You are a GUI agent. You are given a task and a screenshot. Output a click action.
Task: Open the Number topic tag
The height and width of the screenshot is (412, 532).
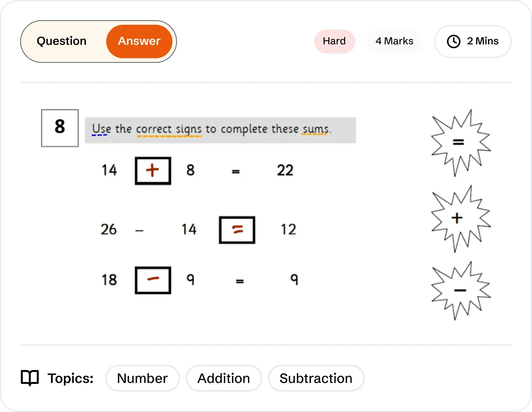point(142,378)
